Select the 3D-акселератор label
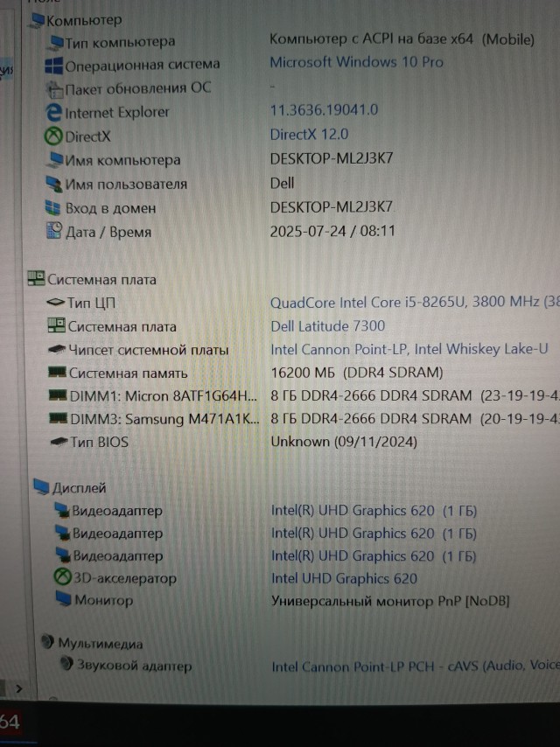This screenshot has width=560, height=747. pos(125,579)
